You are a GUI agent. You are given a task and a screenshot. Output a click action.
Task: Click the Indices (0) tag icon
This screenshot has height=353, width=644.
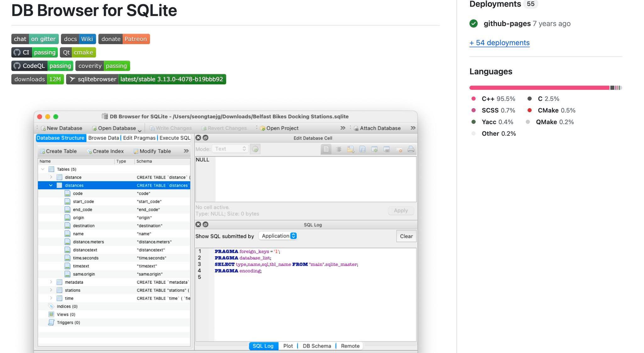(x=51, y=306)
